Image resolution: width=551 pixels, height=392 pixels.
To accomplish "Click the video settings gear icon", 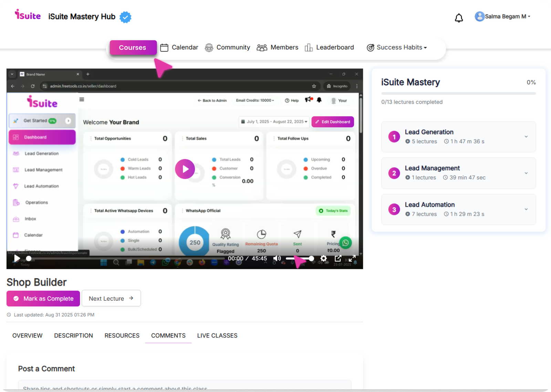I will 323,258.
